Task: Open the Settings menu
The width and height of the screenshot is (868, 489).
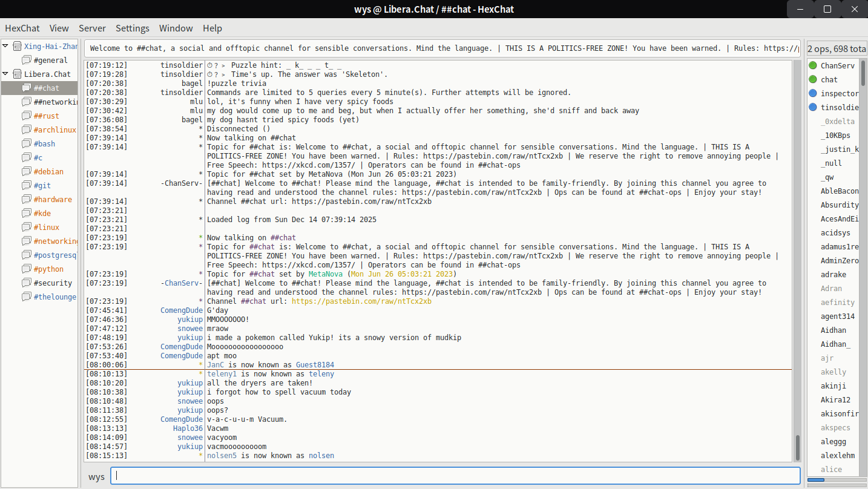Action: (132, 28)
